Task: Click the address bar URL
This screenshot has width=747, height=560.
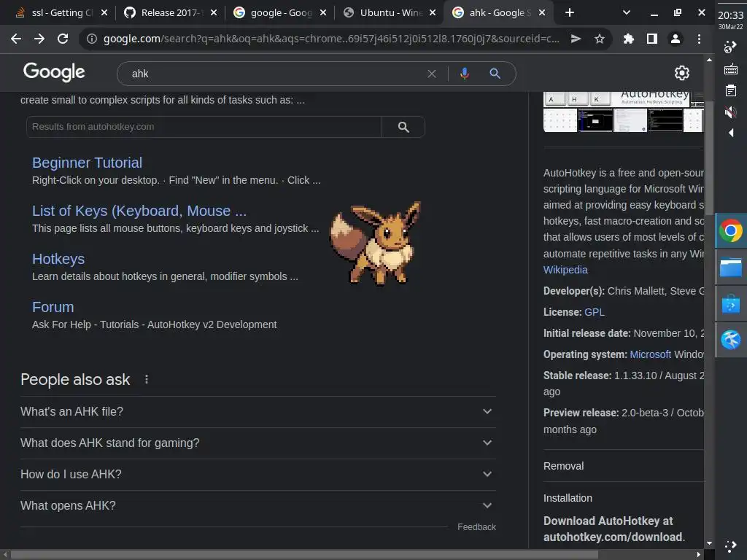Action: (x=331, y=39)
